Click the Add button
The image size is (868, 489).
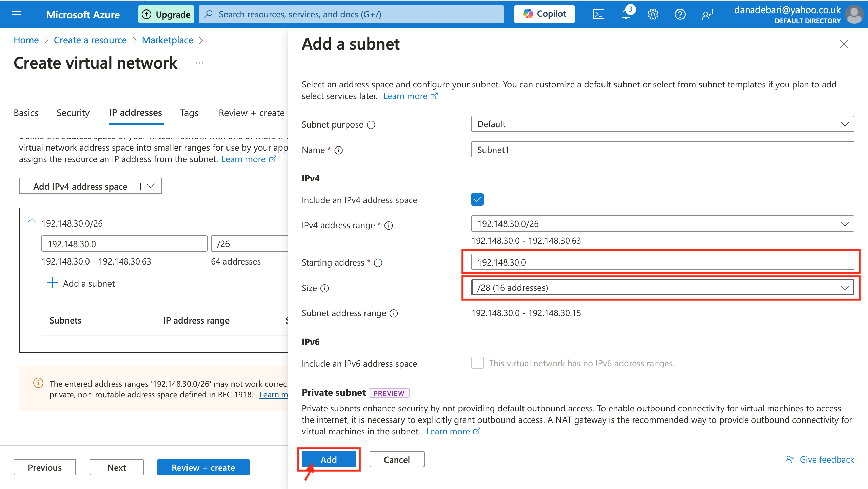(329, 459)
